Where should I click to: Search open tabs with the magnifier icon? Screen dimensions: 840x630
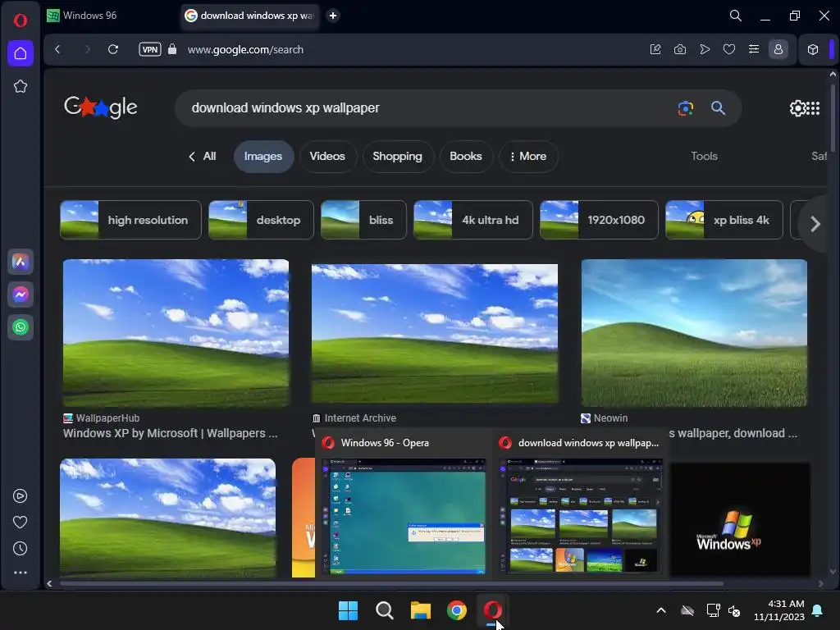(736, 16)
